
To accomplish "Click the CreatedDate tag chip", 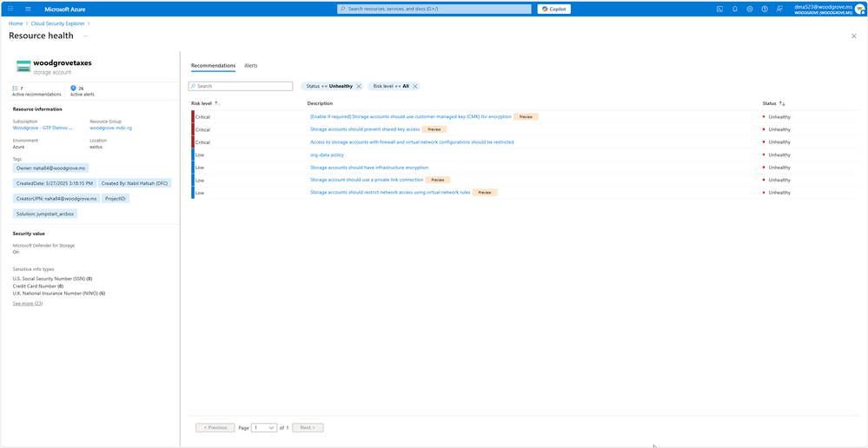I will (56, 183).
